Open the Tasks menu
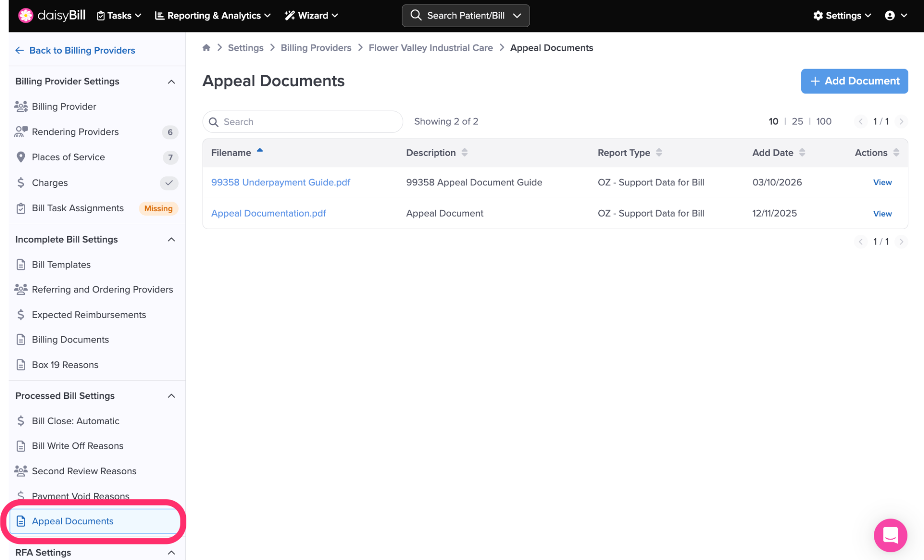 click(x=119, y=16)
